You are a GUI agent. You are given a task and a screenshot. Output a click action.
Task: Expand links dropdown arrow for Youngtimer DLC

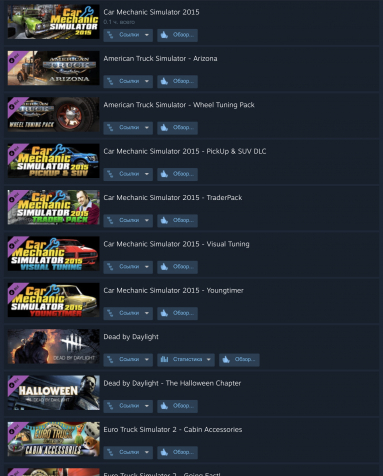(x=147, y=313)
